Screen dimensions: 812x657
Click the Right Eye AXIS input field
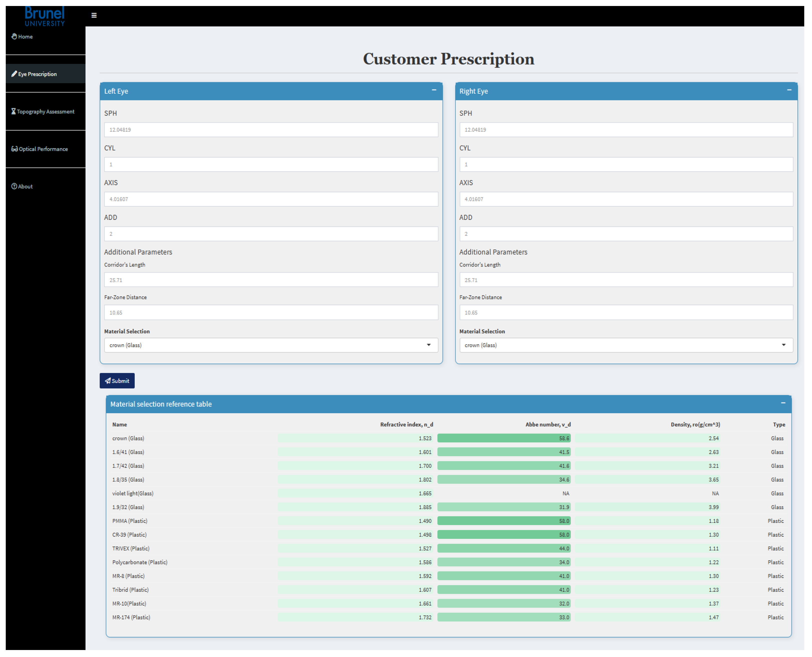coord(626,199)
